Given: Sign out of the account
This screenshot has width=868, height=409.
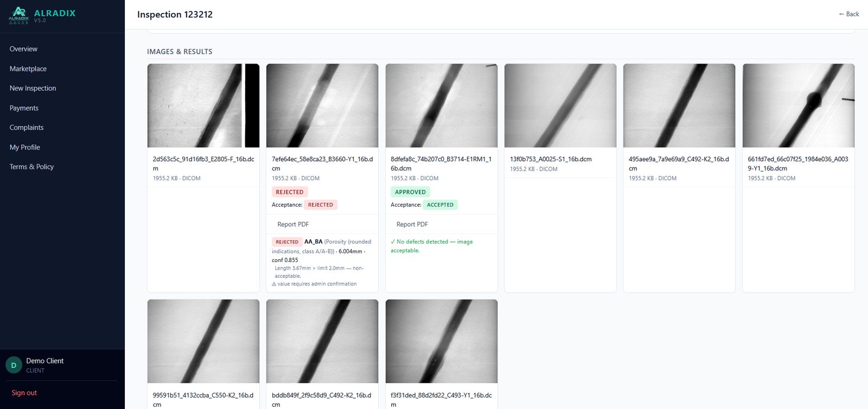Looking at the screenshot, I should click(24, 393).
